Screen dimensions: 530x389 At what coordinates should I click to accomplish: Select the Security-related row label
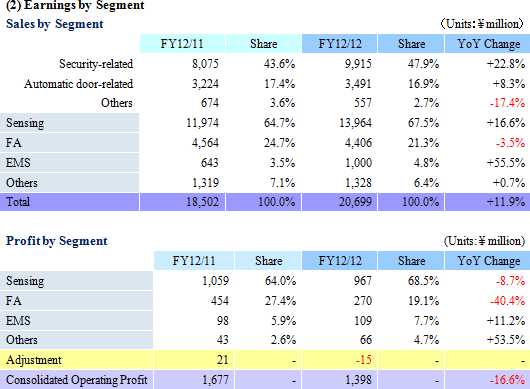pos(96,64)
